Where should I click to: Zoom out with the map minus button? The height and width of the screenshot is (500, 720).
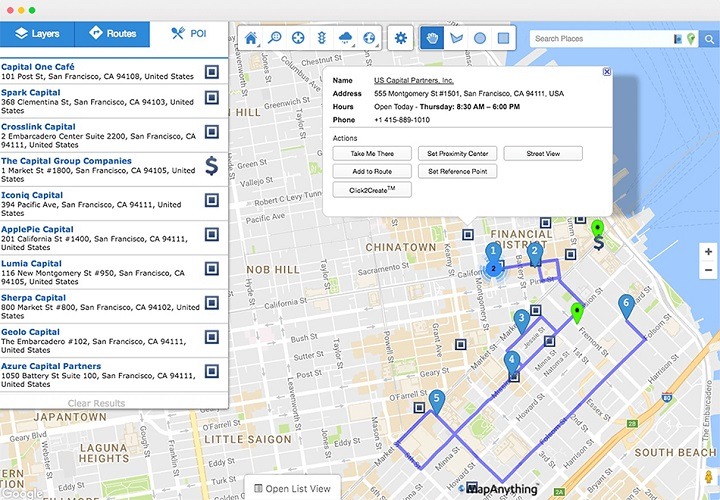708,270
